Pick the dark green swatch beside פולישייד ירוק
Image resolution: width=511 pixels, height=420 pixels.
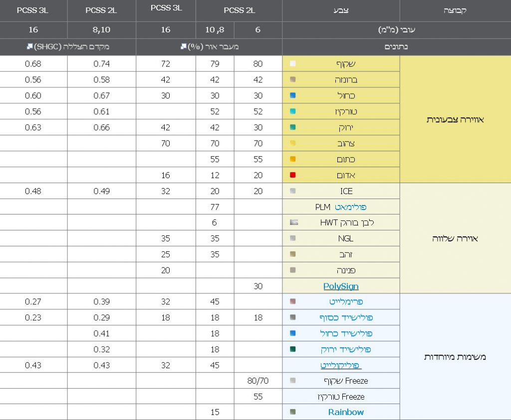tap(292, 349)
